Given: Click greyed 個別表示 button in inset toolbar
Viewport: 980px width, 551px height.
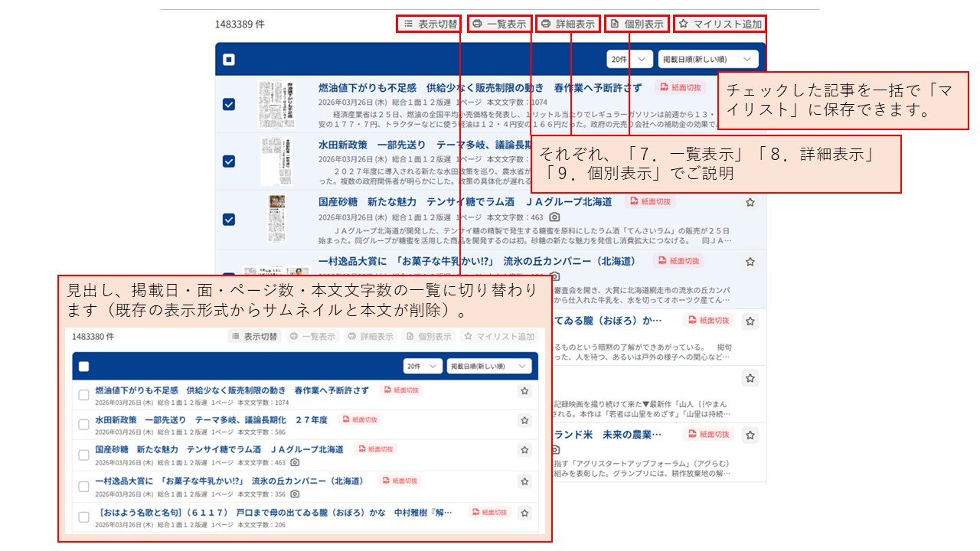Looking at the screenshot, I should (x=429, y=337).
